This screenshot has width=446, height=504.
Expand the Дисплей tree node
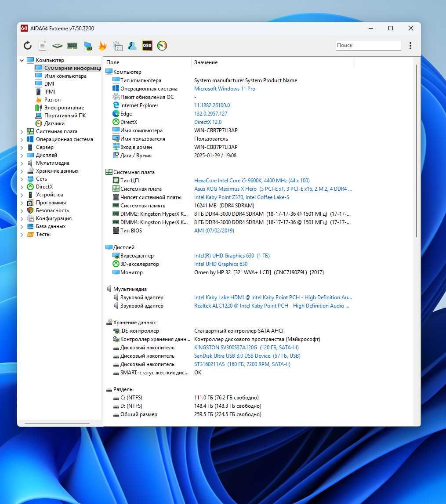pyautogui.click(x=22, y=155)
